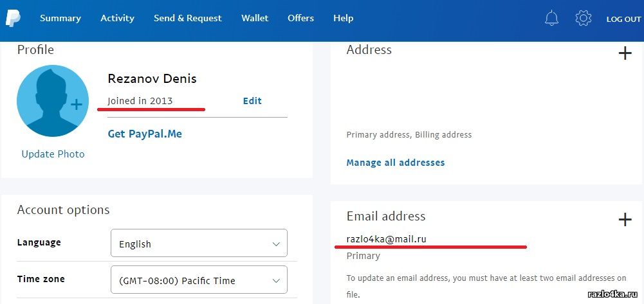Click the Account options heading
644x304 pixels.
63,210
